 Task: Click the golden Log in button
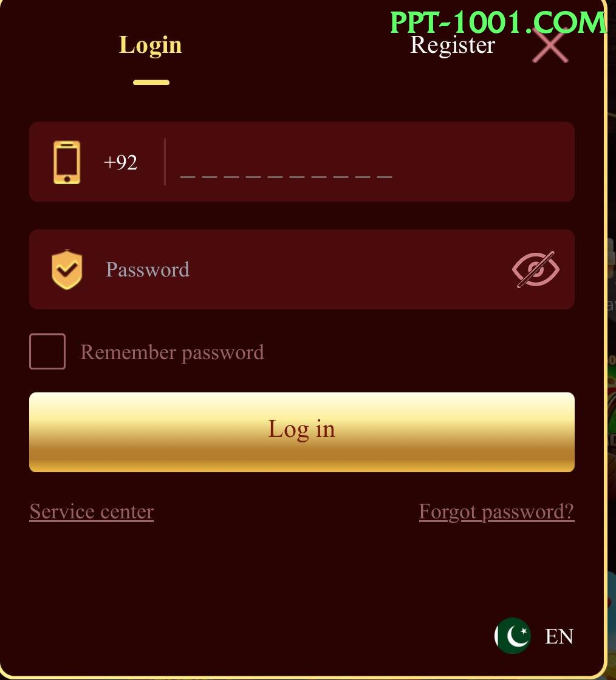pyautogui.click(x=302, y=432)
